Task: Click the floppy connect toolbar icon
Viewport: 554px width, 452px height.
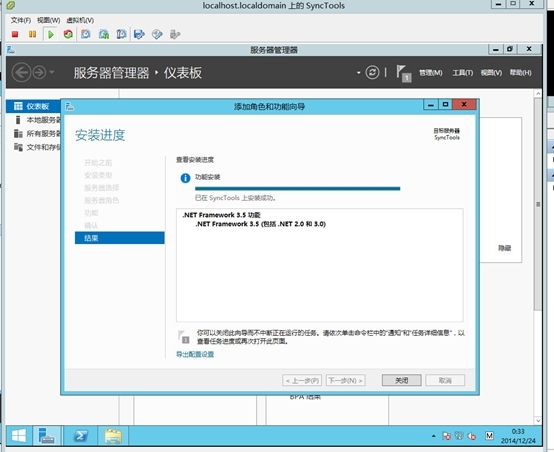Action: 140,34
